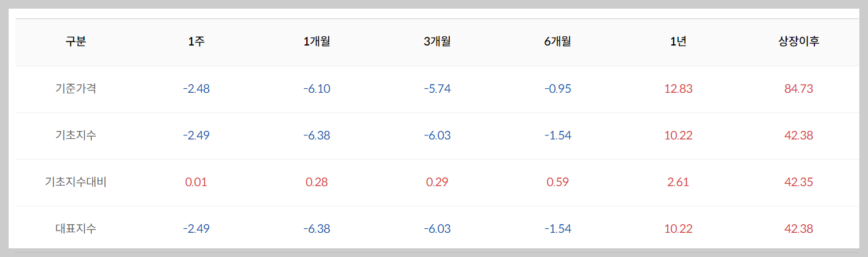868x257 pixels.
Task: Click the 2.61 value under 1년
Action: (678, 183)
